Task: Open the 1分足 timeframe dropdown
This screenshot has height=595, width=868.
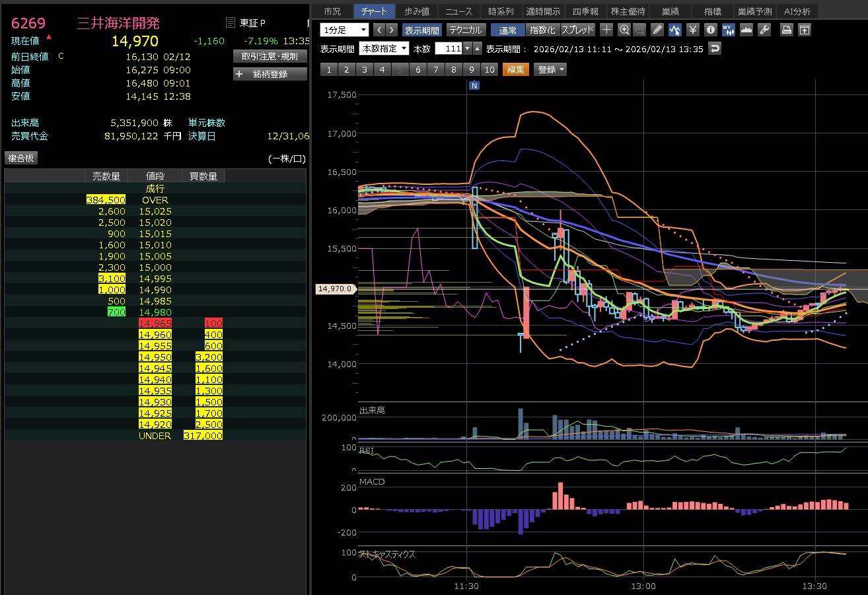Action: (x=344, y=30)
